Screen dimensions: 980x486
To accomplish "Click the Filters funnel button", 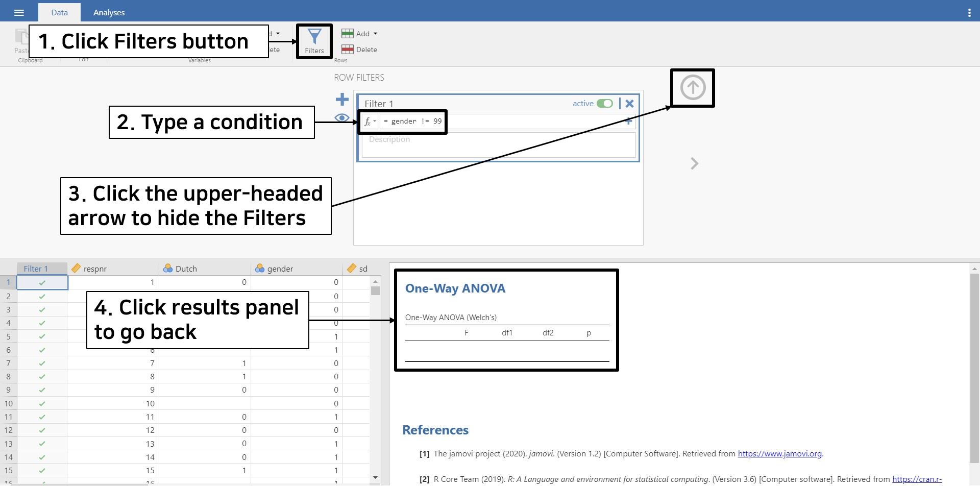I will [314, 41].
